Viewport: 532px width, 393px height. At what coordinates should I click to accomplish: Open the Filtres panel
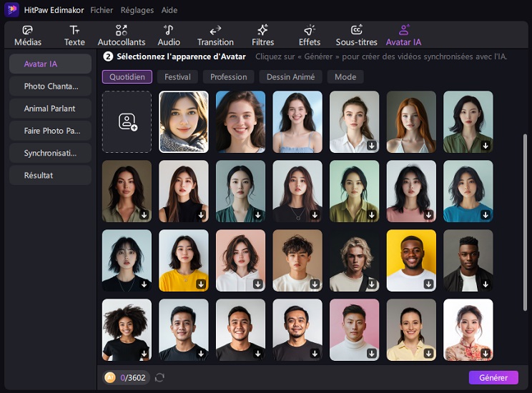(x=262, y=35)
